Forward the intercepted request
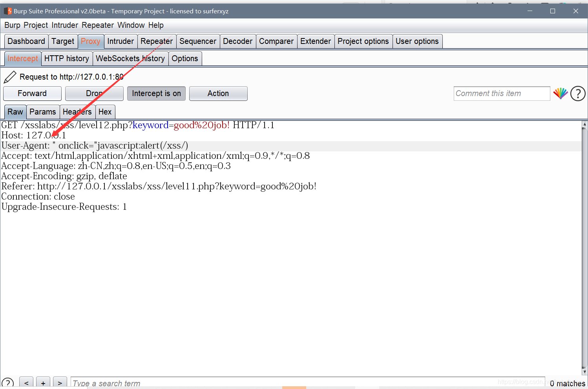This screenshot has height=389, width=588. point(32,93)
